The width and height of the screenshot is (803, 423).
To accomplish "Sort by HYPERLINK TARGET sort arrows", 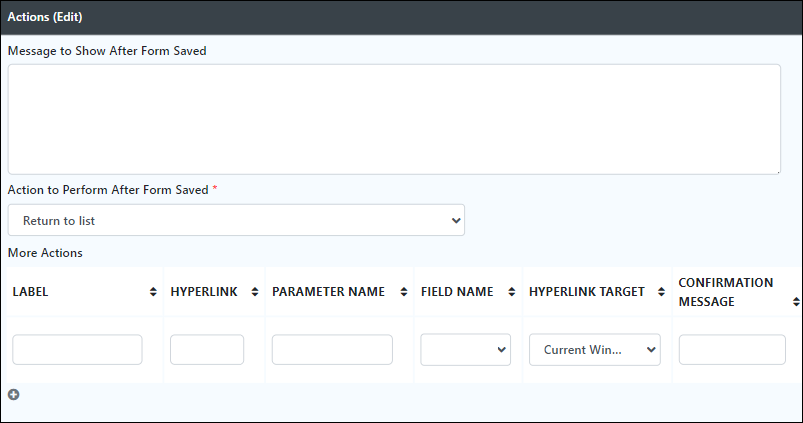I will [661, 292].
